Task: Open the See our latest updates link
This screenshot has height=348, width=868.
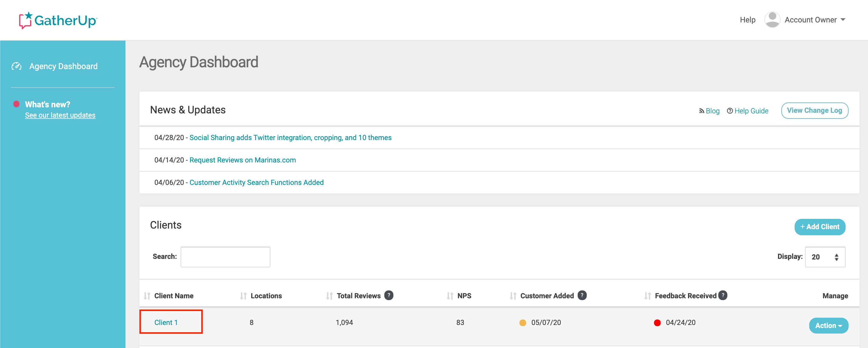Action: (60, 115)
